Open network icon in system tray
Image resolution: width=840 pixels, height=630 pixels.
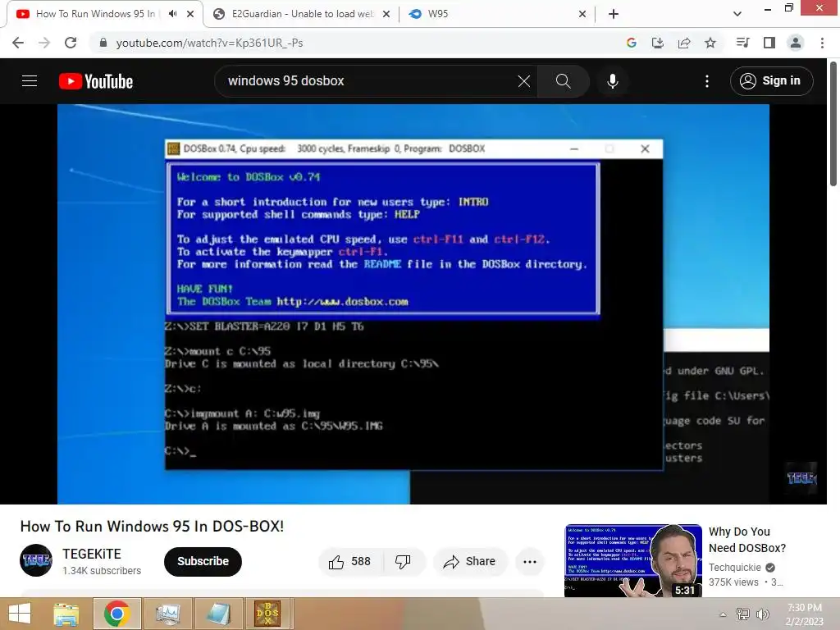pos(743,614)
